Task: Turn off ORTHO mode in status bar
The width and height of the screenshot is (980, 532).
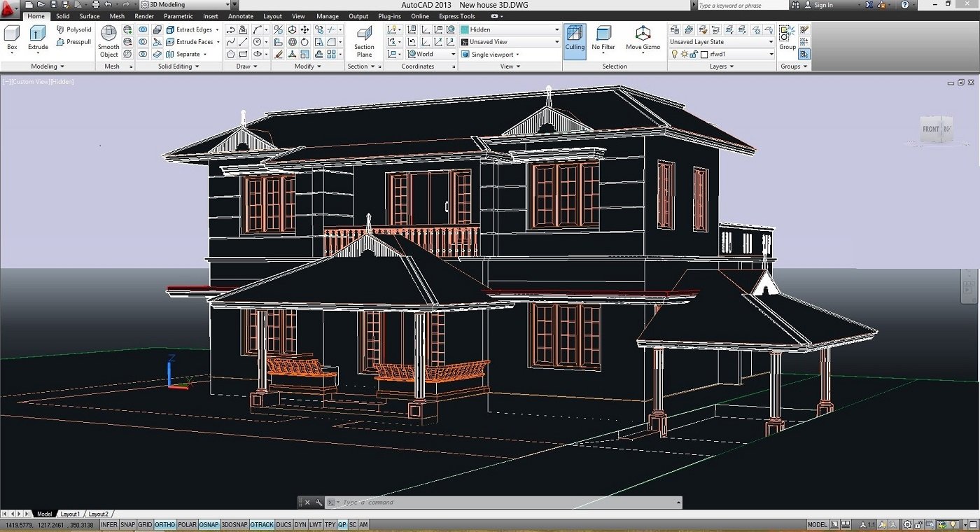Action: point(164,524)
